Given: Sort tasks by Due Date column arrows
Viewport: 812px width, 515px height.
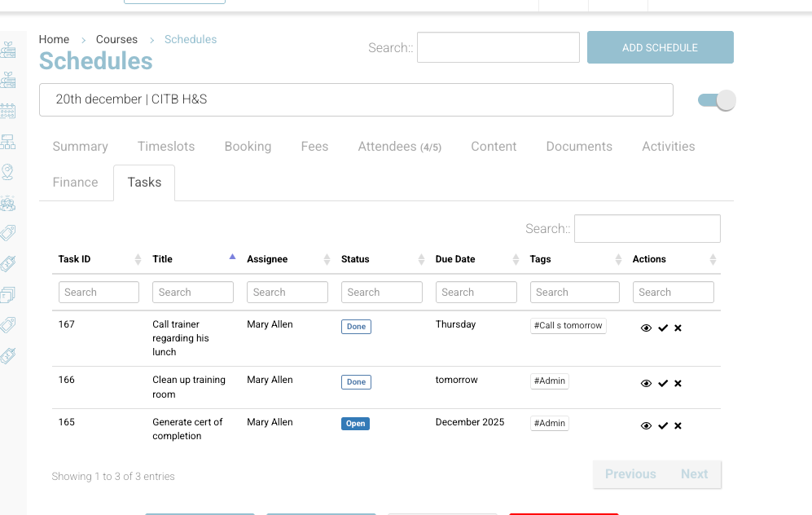Looking at the screenshot, I should point(516,259).
